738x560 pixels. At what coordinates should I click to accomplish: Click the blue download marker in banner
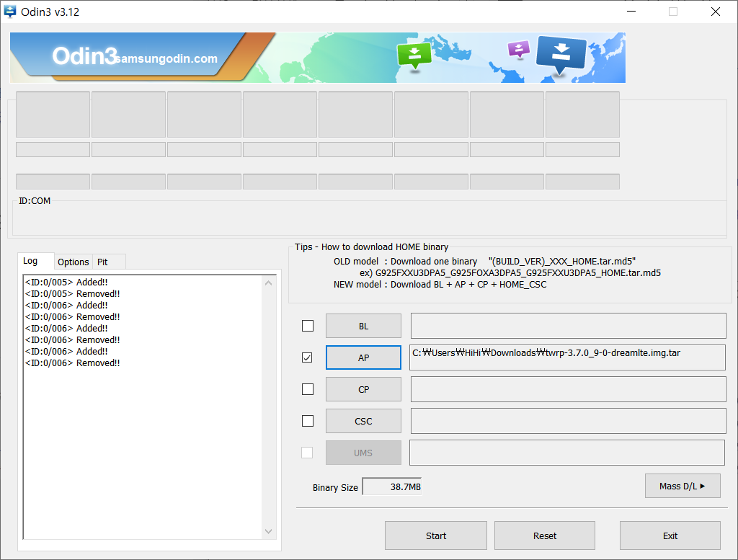(x=561, y=55)
